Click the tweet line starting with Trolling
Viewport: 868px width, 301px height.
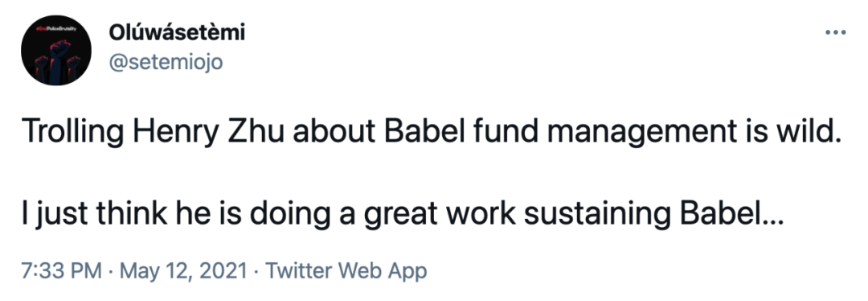[x=431, y=134]
